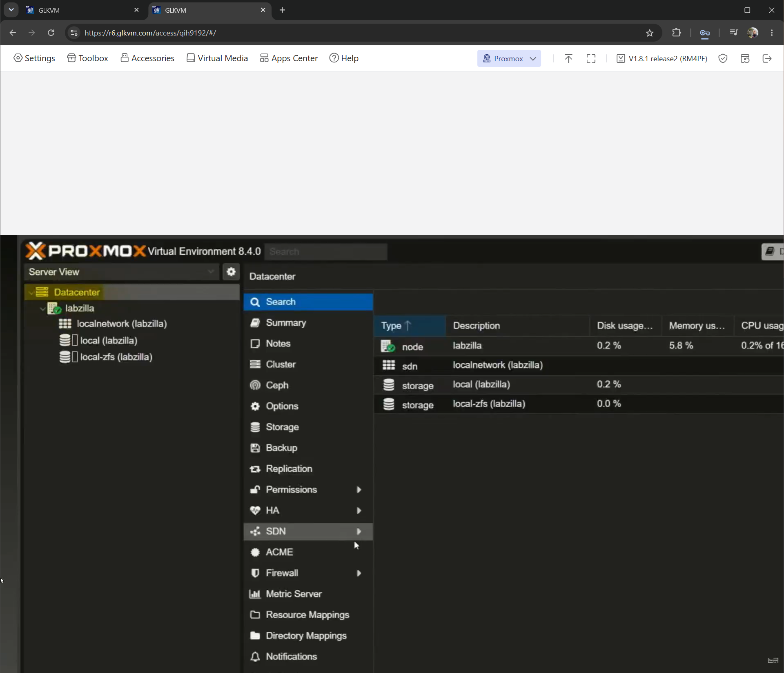The image size is (784, 673).
Task: Select localnetwork (labzilla) in tree
Action: [122, 324]
